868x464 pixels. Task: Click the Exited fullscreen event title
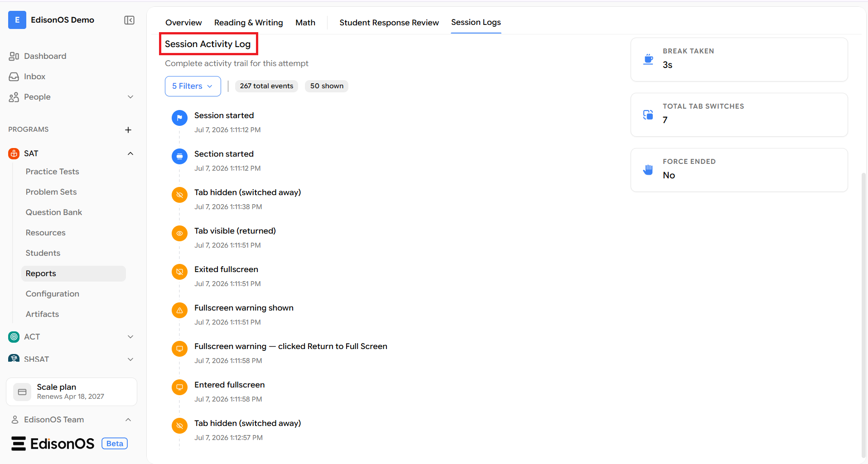(226, 269)
